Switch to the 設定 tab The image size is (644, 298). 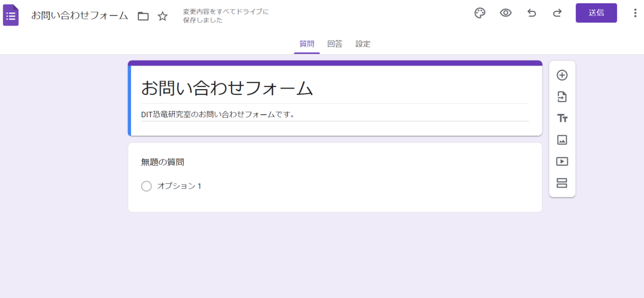tap(363, 44)
